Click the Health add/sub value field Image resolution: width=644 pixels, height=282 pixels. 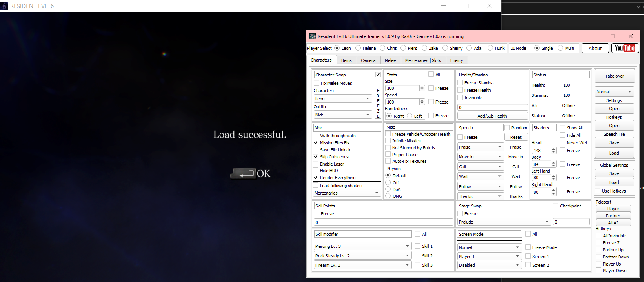point(492,107)
